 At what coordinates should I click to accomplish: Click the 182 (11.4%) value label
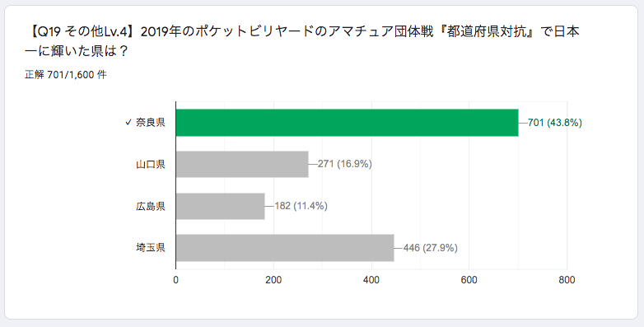click(301, 206)
